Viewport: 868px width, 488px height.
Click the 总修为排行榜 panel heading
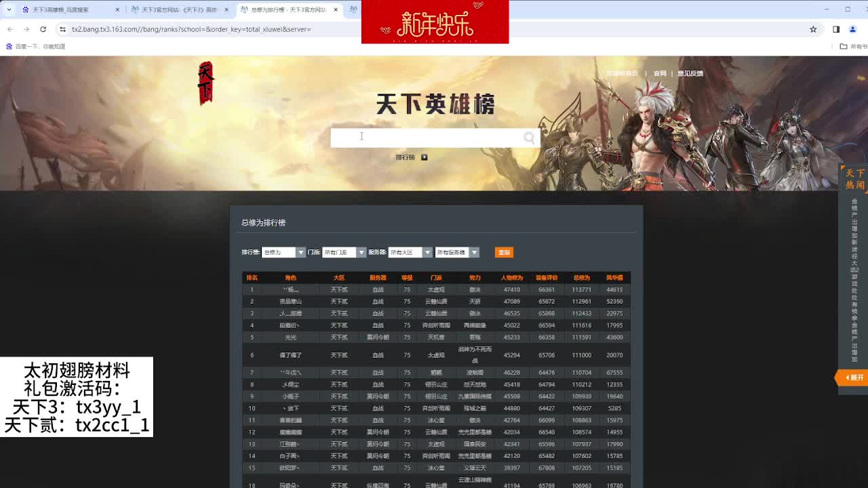[263, 222]
